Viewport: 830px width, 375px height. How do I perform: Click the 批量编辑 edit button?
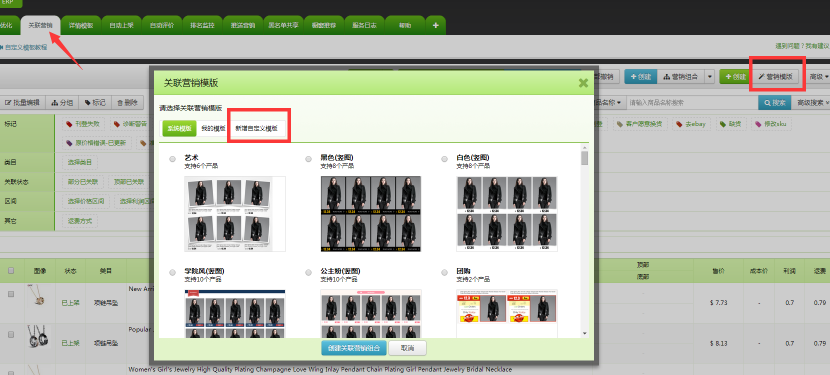(23, 103)
